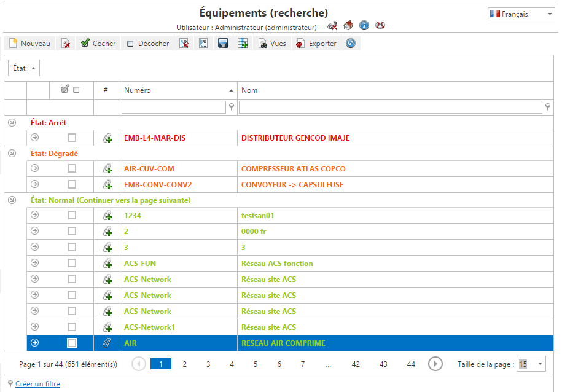
Task: Open the AIR row arrow icon
Action: tap(35, 342)
